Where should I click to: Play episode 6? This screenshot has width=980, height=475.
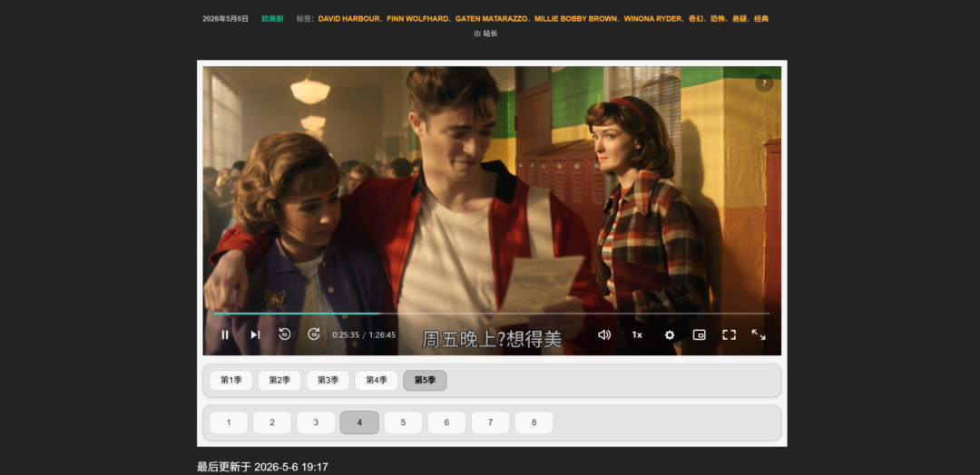tap(446, 422)
